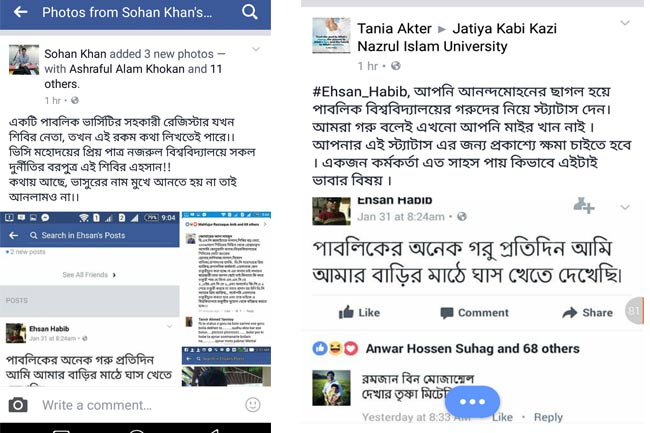Reply to the commenter's comment
Viewport: 650px width, 433px height.
click(x=548, y=417)
